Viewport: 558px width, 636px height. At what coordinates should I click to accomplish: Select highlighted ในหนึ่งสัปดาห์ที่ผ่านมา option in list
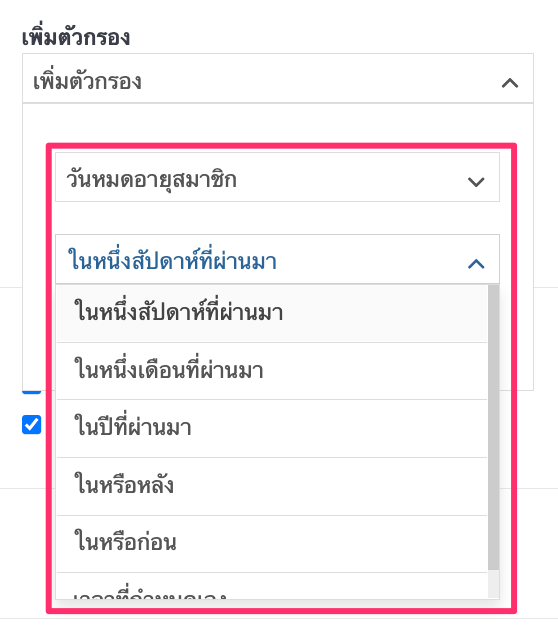pos(272,314)
